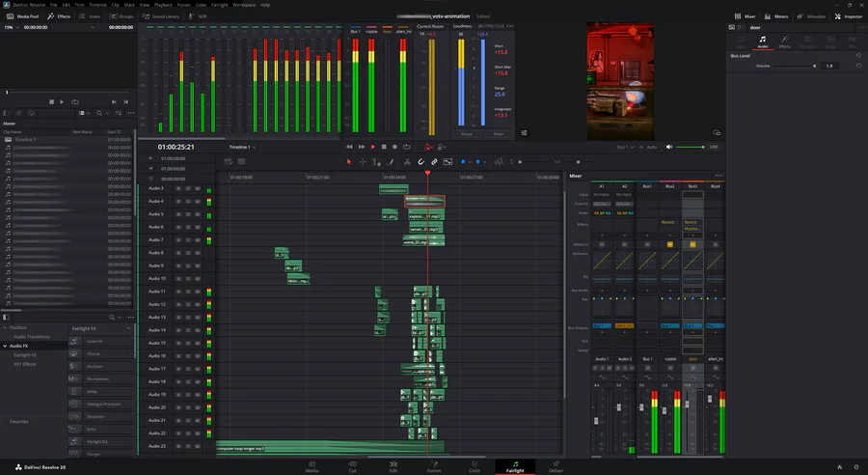Viewport: 868px width, 475px height.
Task: Open the Mixer panel toggle
Action: [x=746, y=16]
